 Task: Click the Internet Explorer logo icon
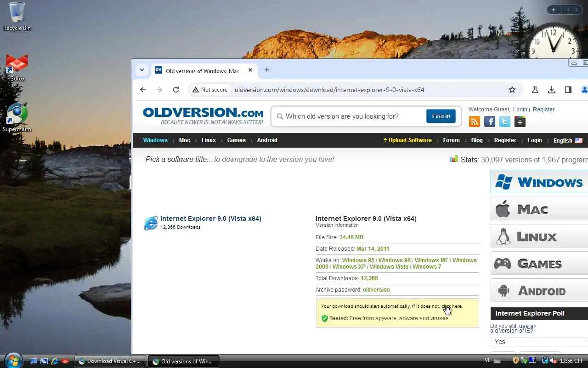pos(151,223)
